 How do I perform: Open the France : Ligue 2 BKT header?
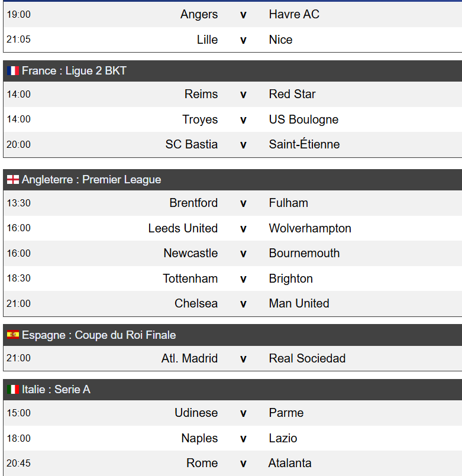pyautogui.click(x=74, y=71)
